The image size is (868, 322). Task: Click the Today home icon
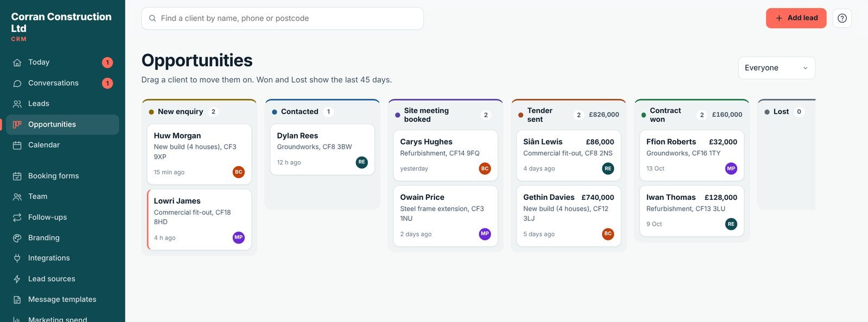[x=17, y=62]
